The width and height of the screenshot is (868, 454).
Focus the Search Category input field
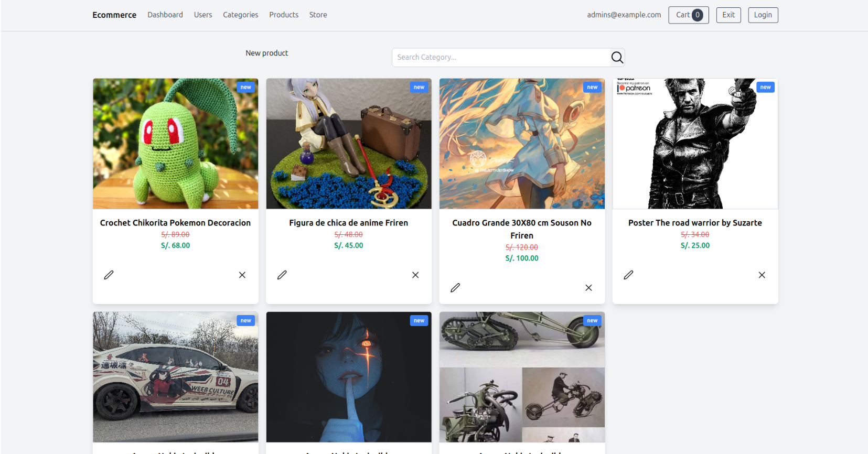[x=501, y=58]
